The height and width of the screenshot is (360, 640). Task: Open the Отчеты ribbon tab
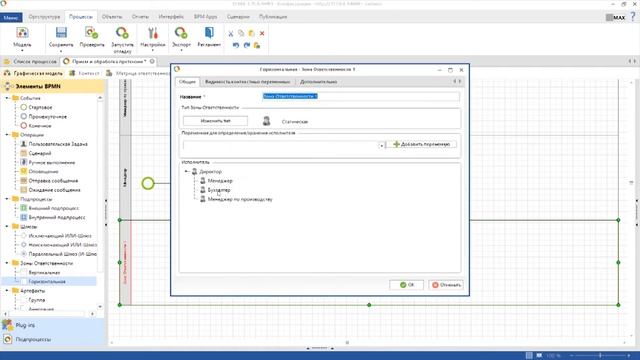coord(140,17)
